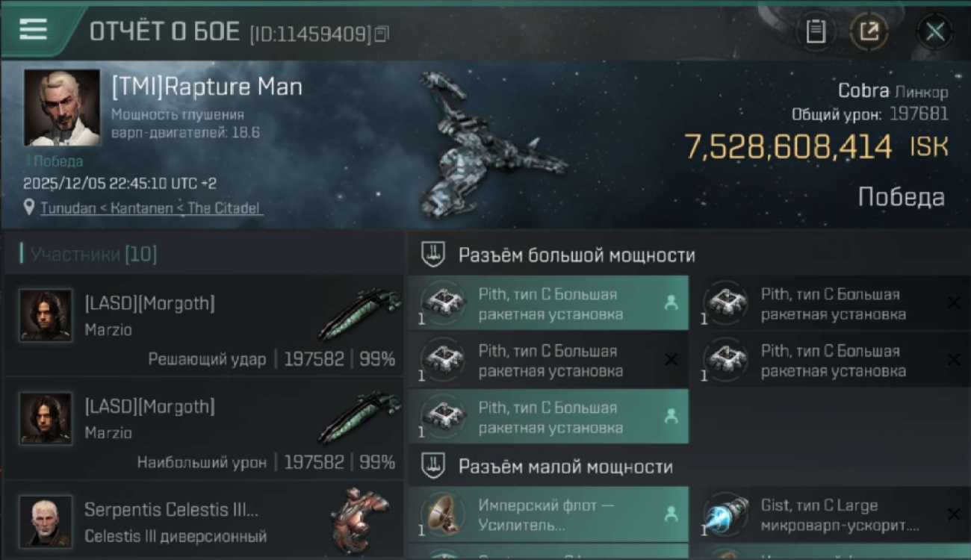
Task: Toggle the dropped-item marker on the fifth Pith launcher
Action: click(671, 417)
